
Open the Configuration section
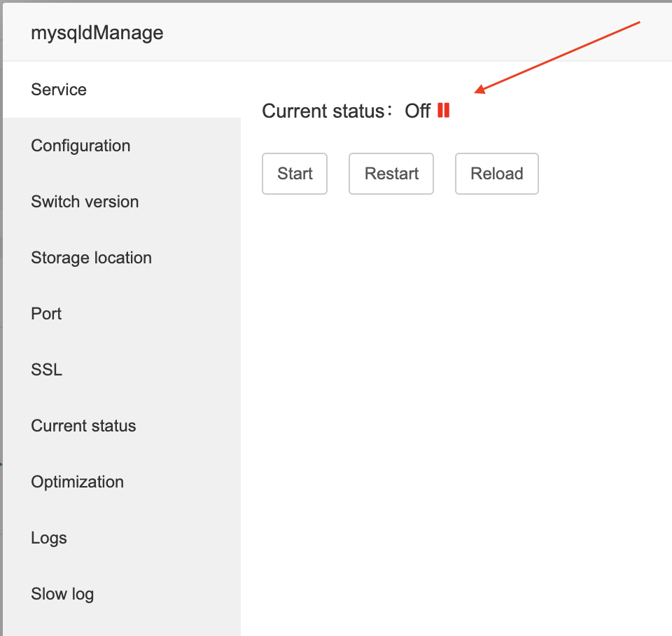point(80,146)
